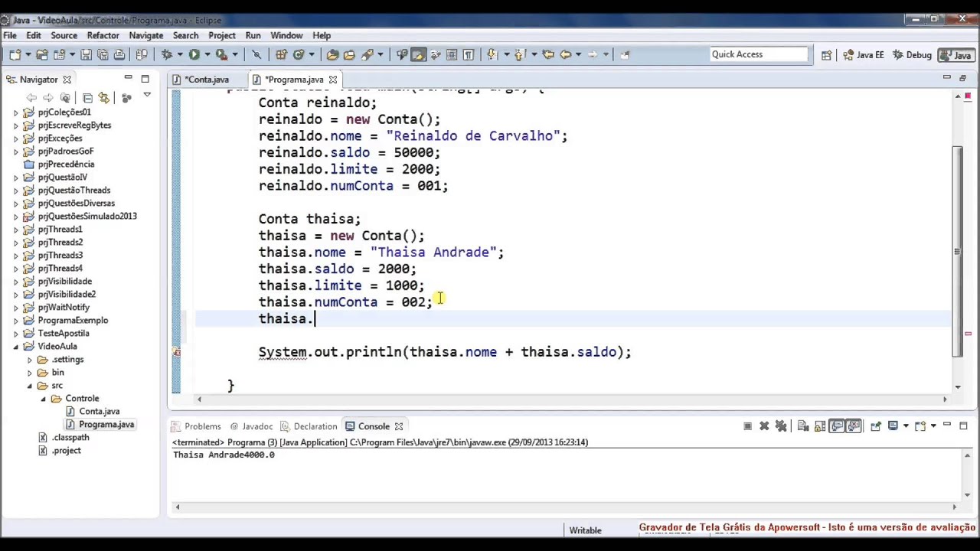Click Display Selected Console monitor icon
The height and width of the screenshot is (551, 980).
[893, 426]
